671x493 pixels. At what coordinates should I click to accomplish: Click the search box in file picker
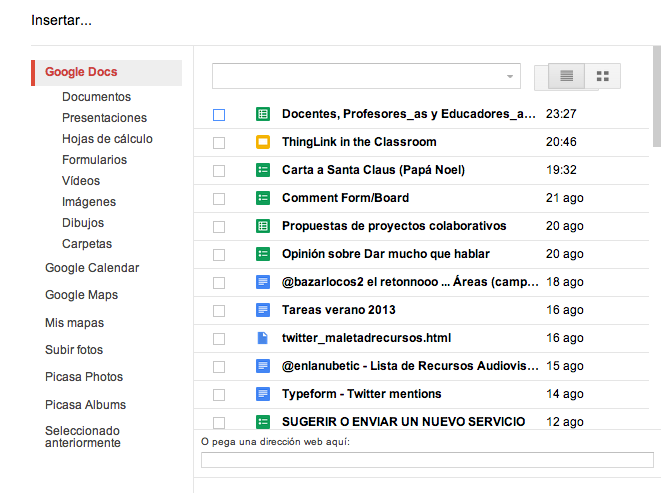[x=366, y=76]
